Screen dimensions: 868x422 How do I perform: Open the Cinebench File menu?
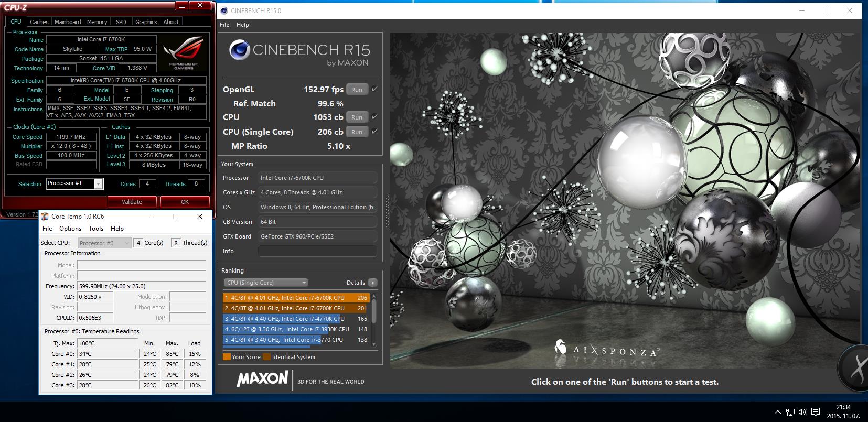coord(224,25)
